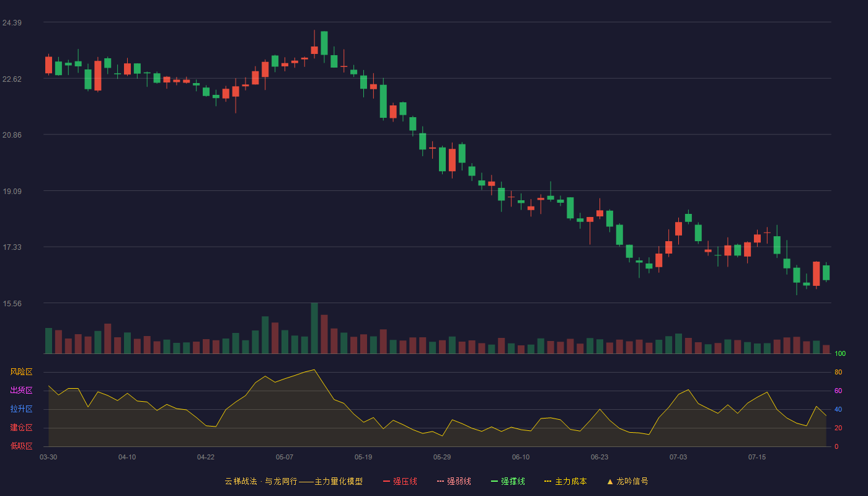
Task: Toggle the 强撑线 legend entry
Action: (508, 481)
